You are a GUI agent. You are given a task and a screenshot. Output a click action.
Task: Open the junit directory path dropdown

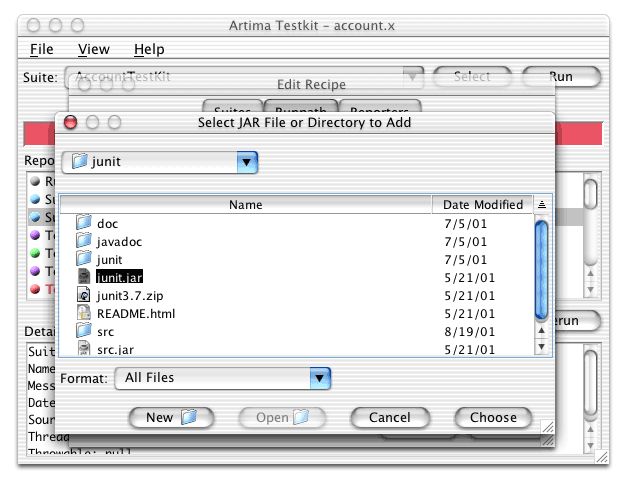pyautogui.click(x=247, y=162)
